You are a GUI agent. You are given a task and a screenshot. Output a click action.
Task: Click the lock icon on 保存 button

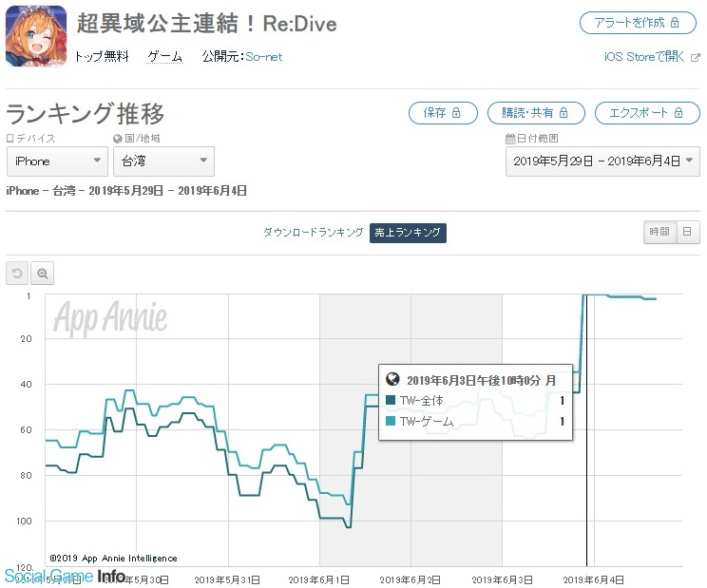coord(456,113)
